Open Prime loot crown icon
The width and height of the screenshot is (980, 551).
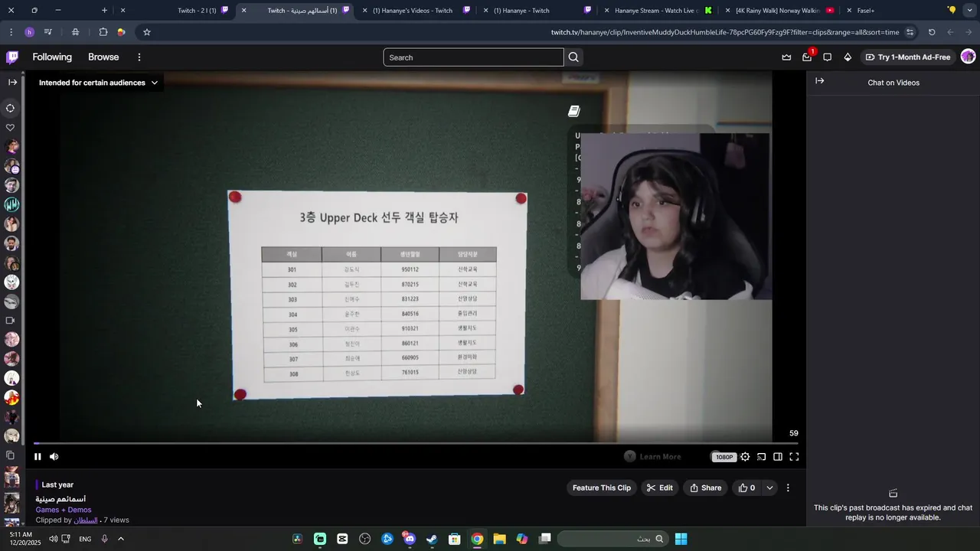(x=786, y=57)
